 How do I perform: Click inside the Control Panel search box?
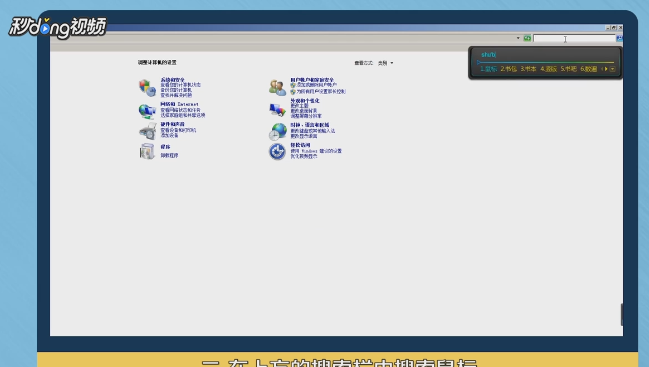pyautogui.click(x=574, y=38)
